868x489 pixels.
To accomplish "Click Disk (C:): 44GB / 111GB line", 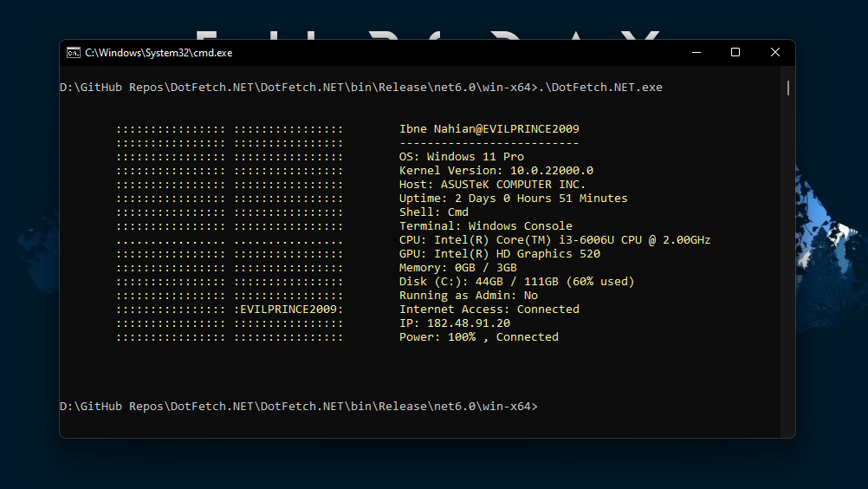I will click(516, 281).
